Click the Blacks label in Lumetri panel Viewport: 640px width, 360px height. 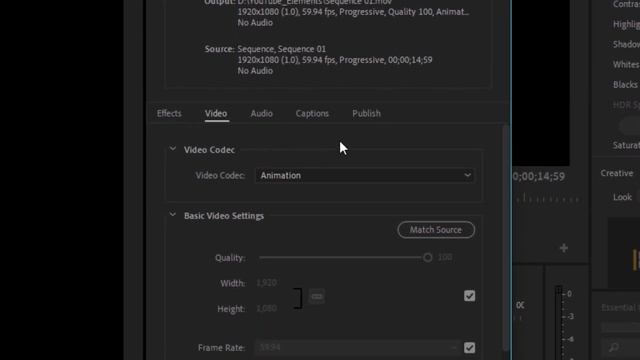point(625,85)
